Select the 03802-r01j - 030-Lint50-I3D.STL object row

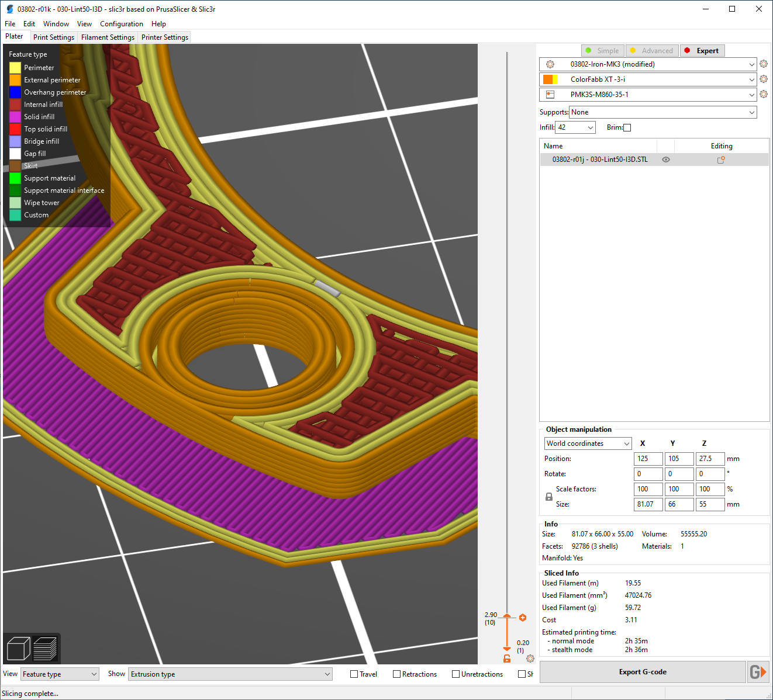click(654, 160)
